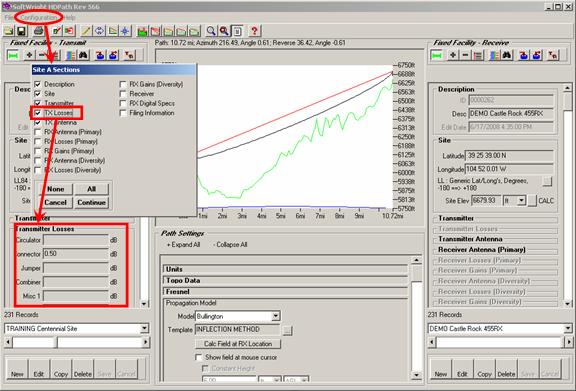Viewport: 576px width, 391px height.
Task: Click the printer icon in toolbar
Action: 39,31
